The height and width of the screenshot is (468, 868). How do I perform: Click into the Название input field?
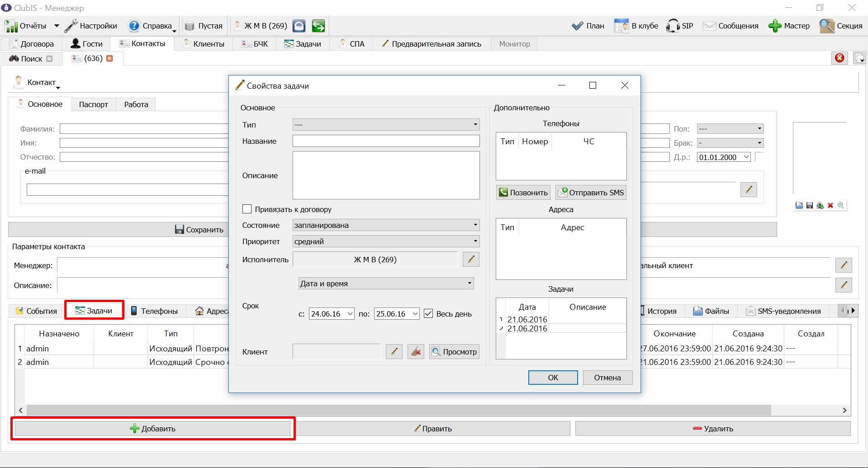tap(386, 141)
